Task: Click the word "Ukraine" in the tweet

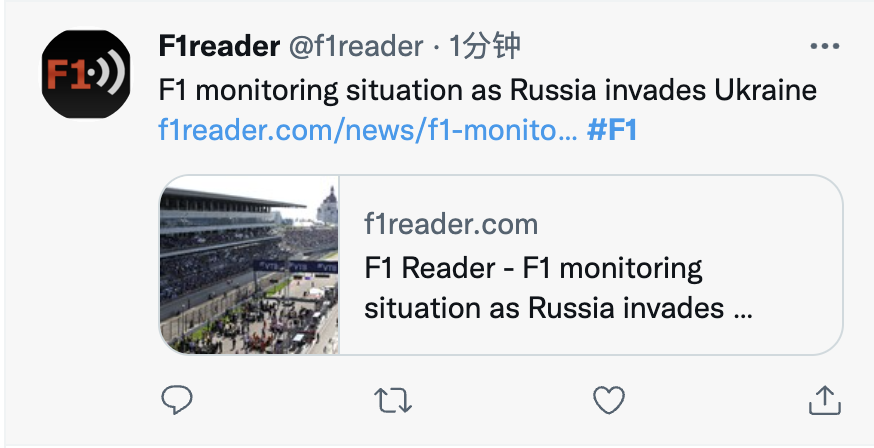Action: click(x=765, y=90)
